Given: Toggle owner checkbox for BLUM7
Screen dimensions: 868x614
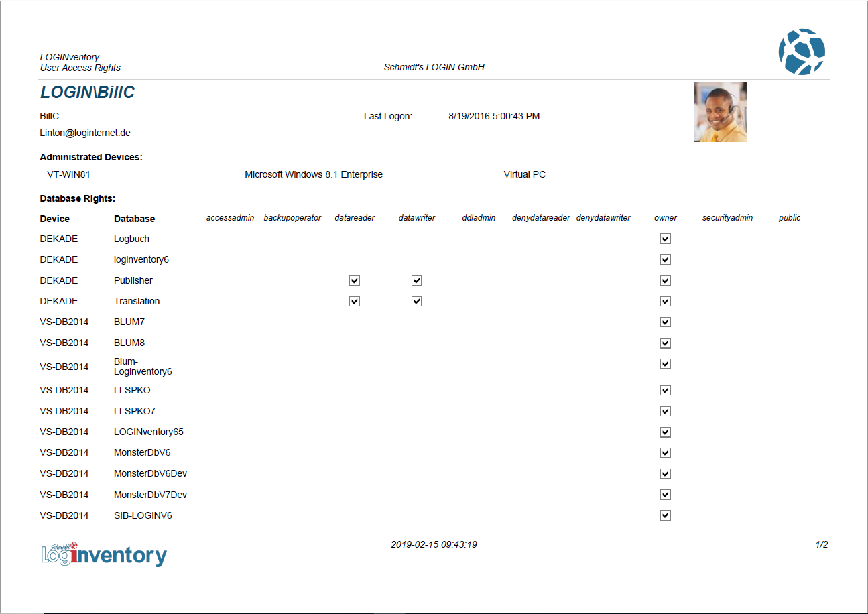Looking at the screenshot, I should pos(666,322).
